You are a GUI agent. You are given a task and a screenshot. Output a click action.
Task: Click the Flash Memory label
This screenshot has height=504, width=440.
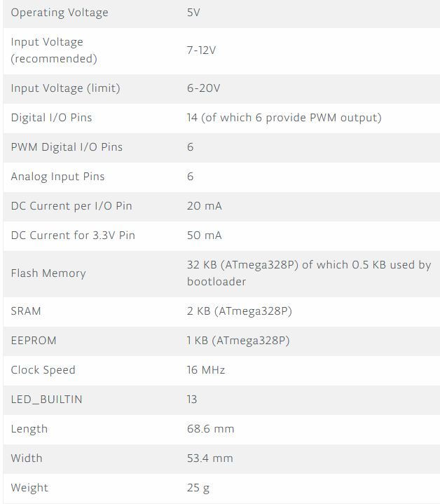click(48, 273)
